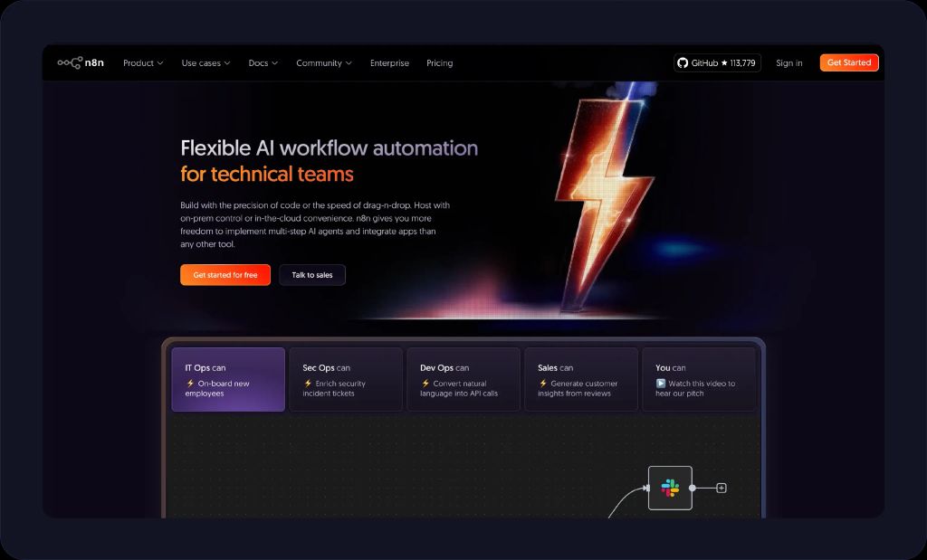Viewport: 927px width, 560px height.
Task: Open the Pricing menu item
Action: (x=439, y=63)
